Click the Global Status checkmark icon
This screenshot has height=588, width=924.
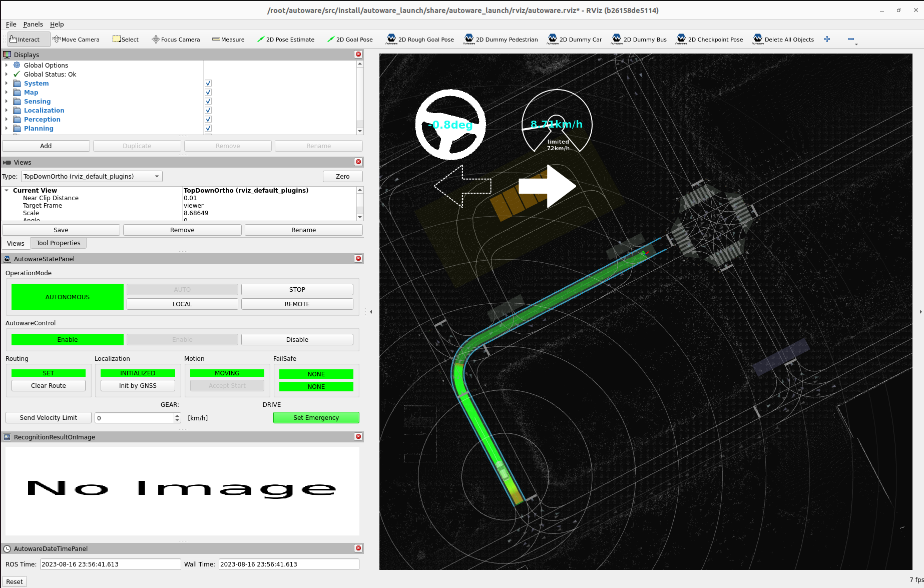pos(17,74)
